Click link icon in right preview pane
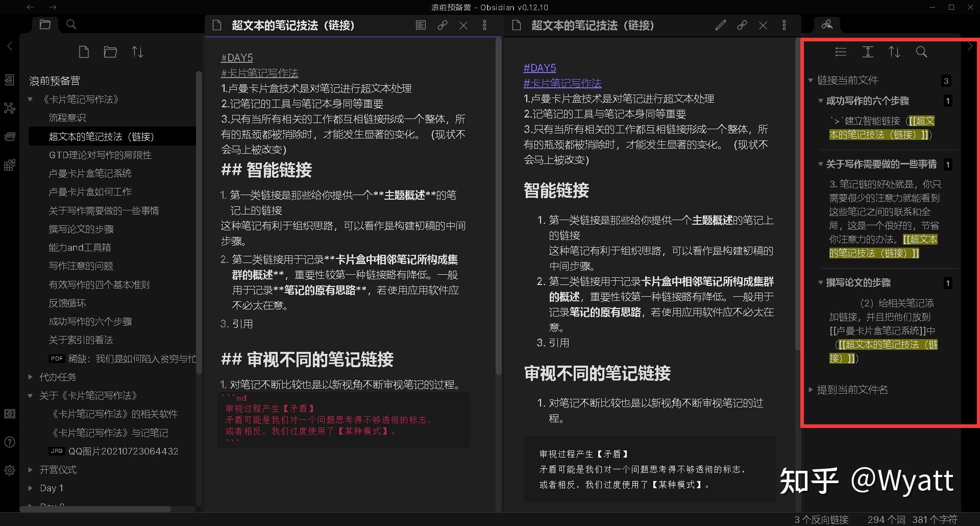The width and height of the screenshot is (980, 526). pos(742,25)
